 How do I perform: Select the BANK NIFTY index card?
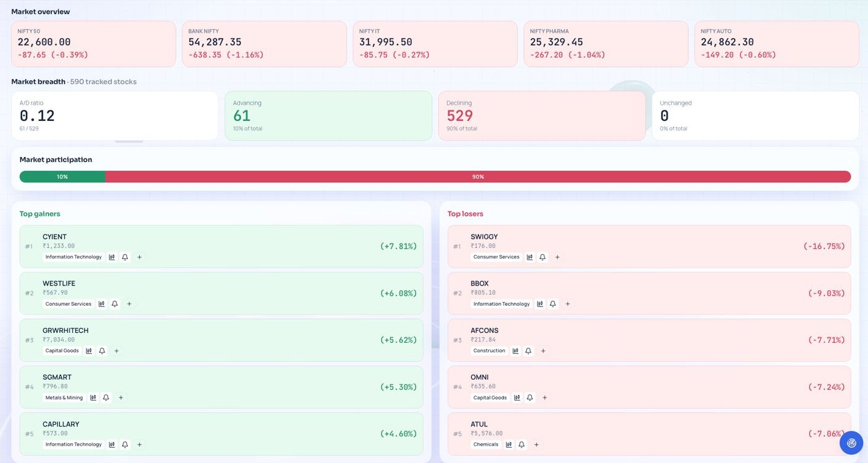264,44
